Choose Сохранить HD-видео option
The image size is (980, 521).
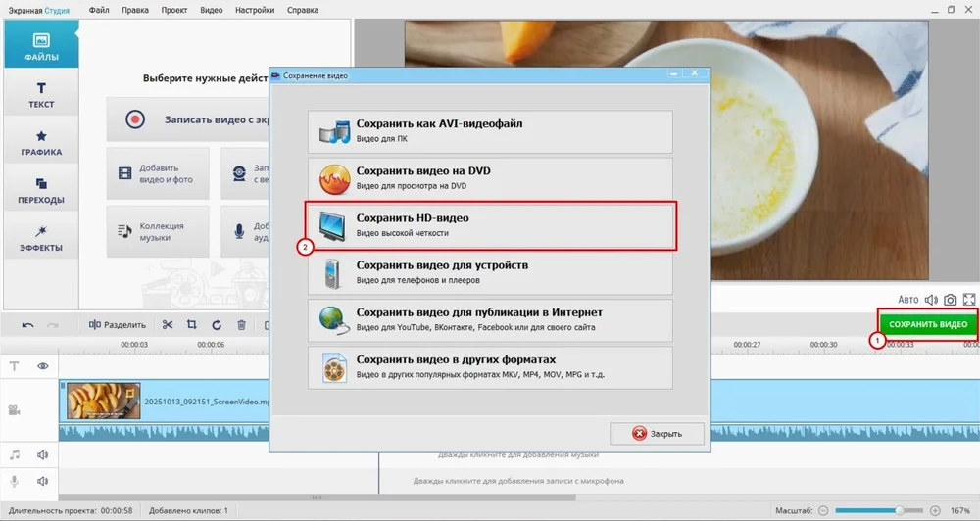point(490,225)
